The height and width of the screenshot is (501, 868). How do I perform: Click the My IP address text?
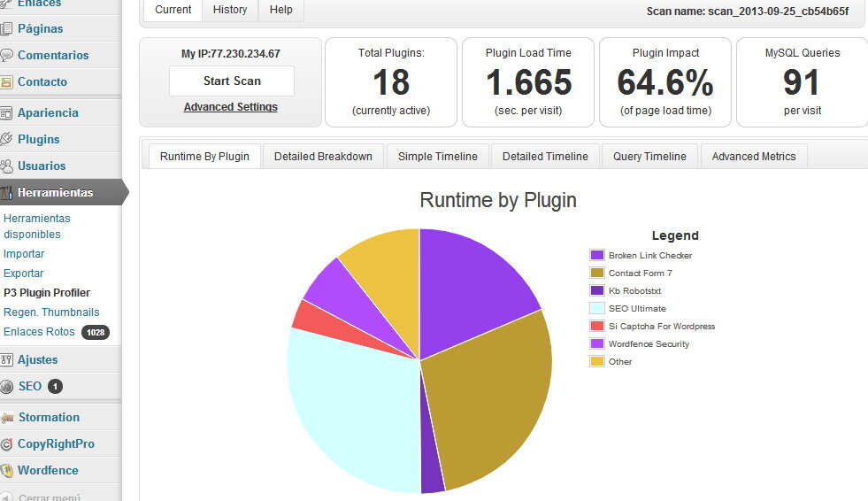230,54
